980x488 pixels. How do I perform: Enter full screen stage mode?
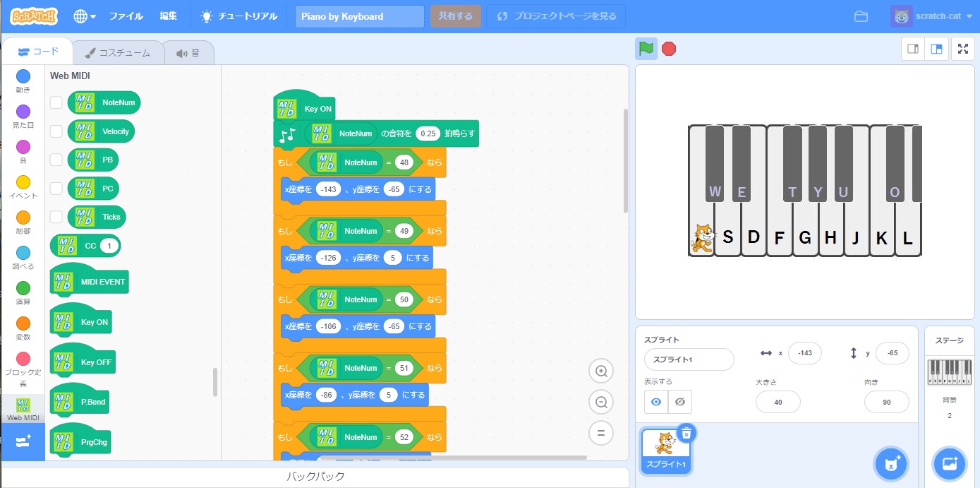click(963, 49)
